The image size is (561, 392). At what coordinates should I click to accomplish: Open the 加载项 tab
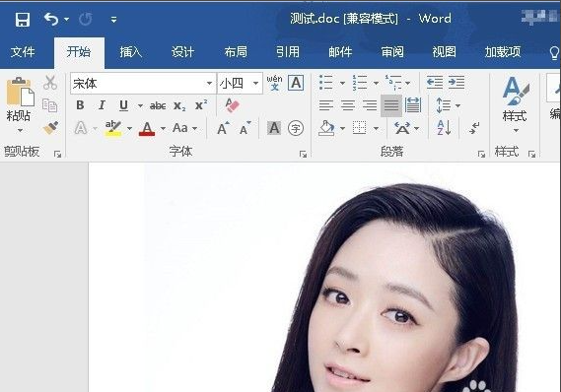pos(503,52)
